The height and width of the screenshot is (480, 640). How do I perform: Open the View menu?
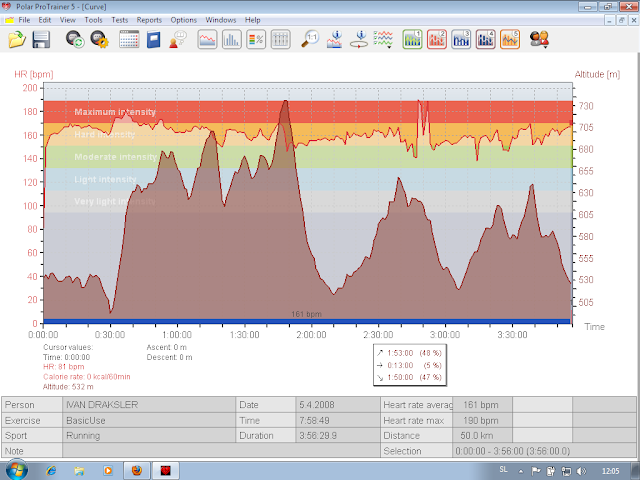(67, 20)
